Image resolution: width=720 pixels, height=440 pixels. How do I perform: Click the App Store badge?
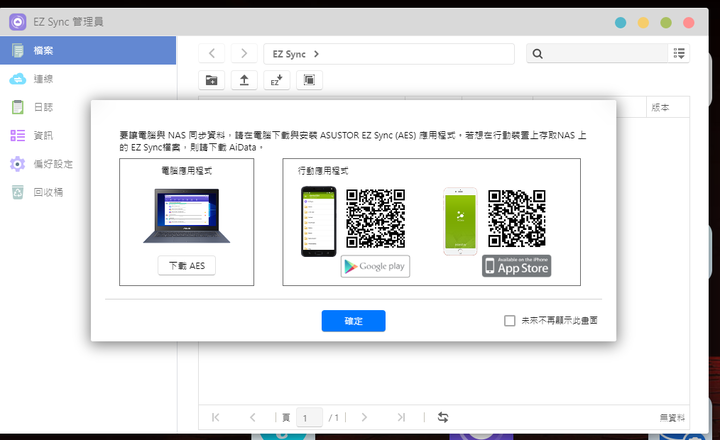[517, 266]
